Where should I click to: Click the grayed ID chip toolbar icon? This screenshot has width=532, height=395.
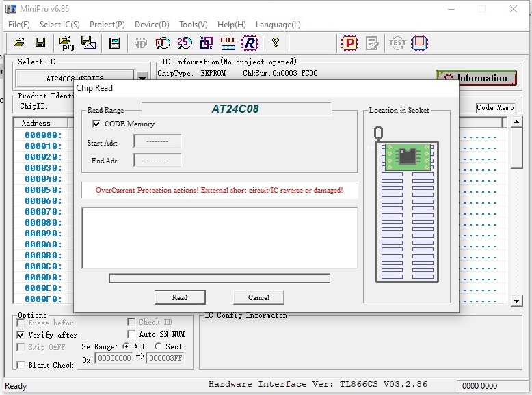click(140, 43)
